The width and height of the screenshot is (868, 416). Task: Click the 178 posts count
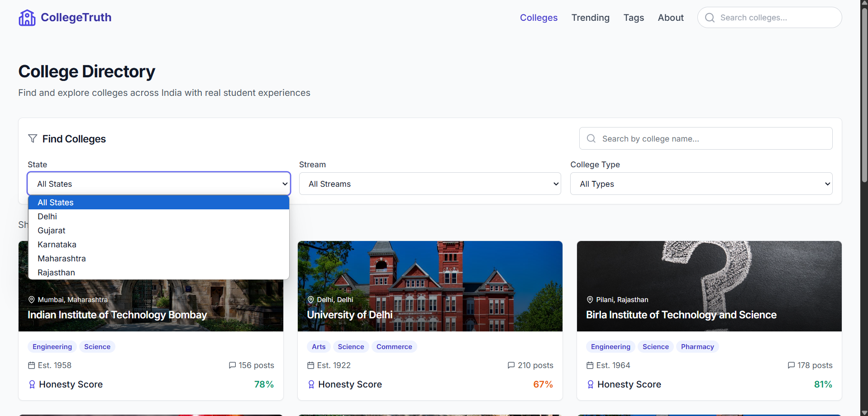click(x=815, y=365)
